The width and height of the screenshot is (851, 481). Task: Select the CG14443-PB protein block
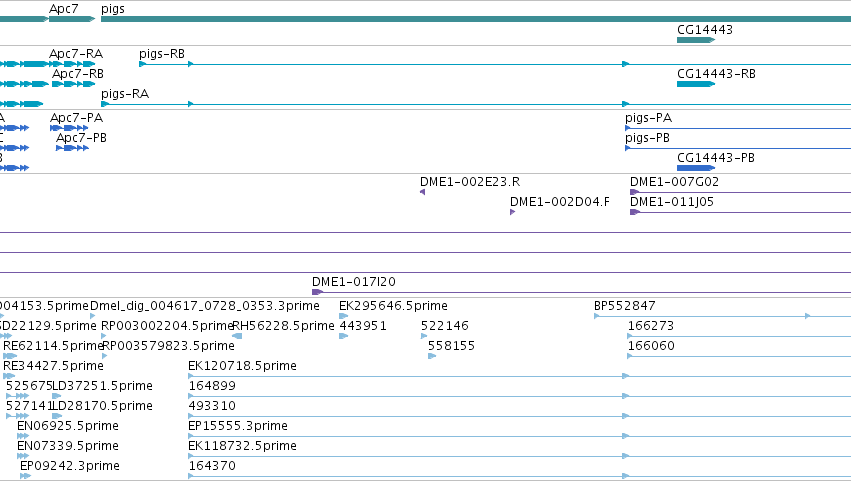[696, 168]
